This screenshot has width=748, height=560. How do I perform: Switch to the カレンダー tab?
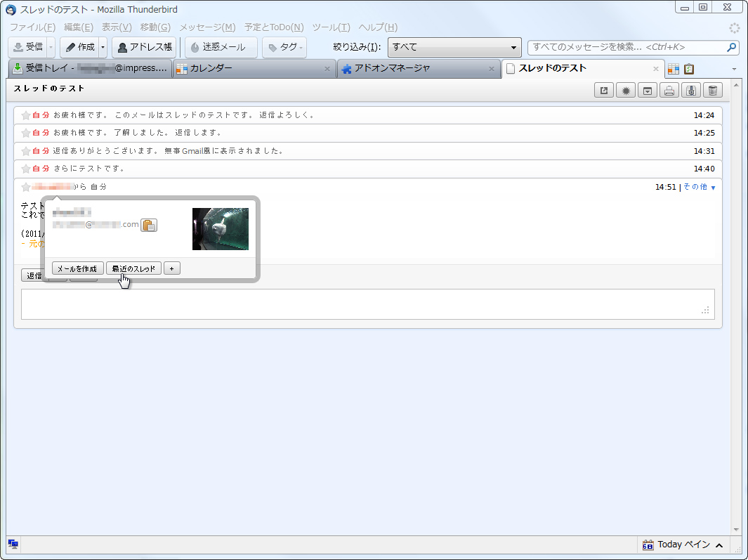(254, 68)
